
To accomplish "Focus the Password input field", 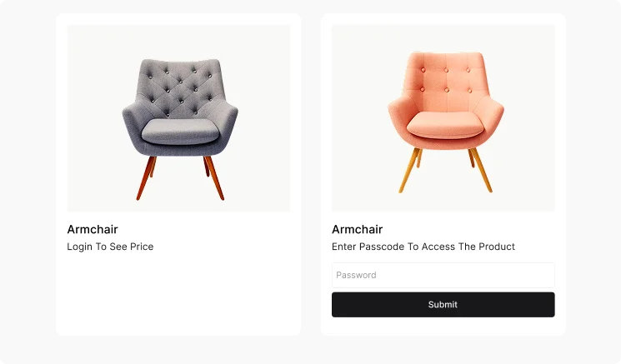I will click(443, 275).
